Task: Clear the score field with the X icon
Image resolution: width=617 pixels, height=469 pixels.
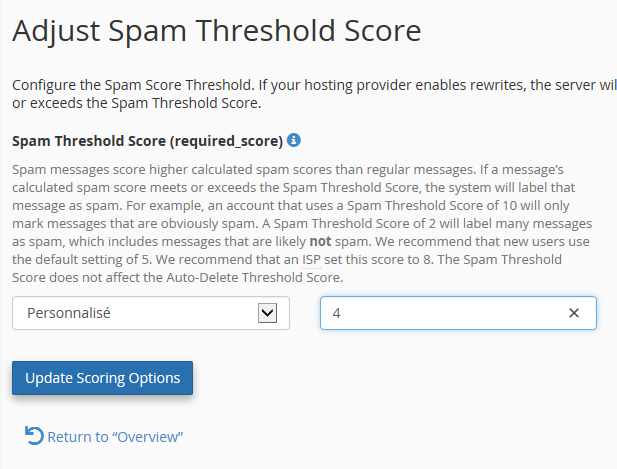Action: pos(574,313)
